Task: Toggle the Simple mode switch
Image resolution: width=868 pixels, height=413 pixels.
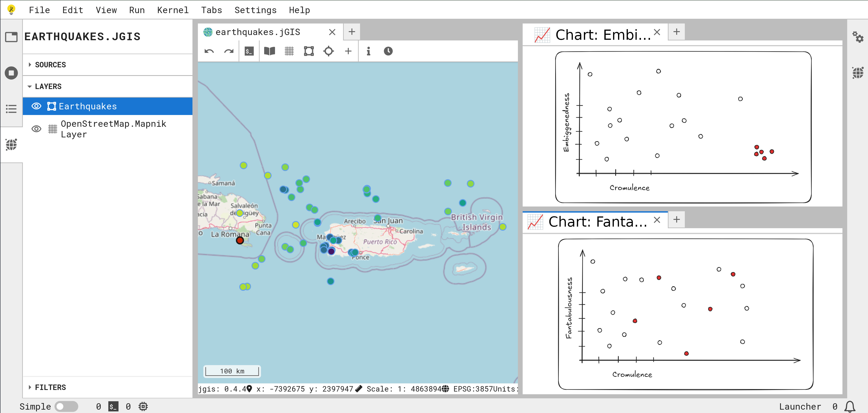Action: 66,406
